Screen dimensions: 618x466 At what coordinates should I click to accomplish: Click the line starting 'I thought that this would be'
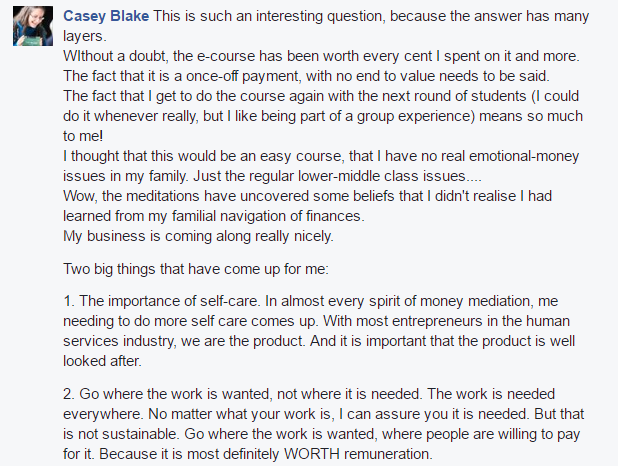click(321, 156)
